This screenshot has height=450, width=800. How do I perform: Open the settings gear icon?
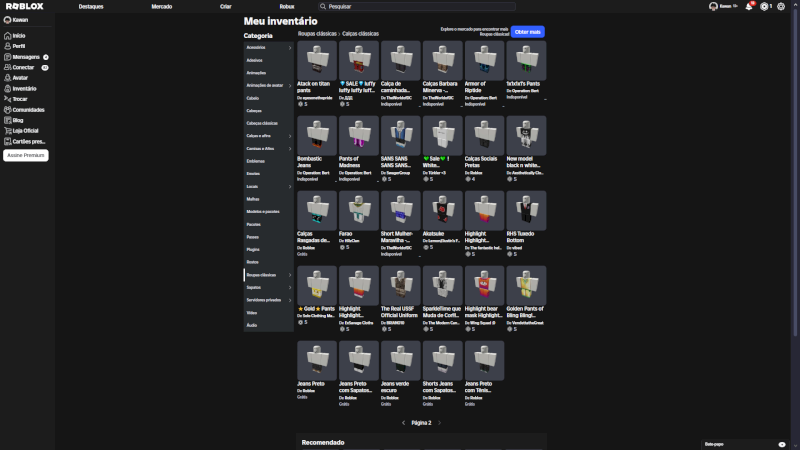781,7
